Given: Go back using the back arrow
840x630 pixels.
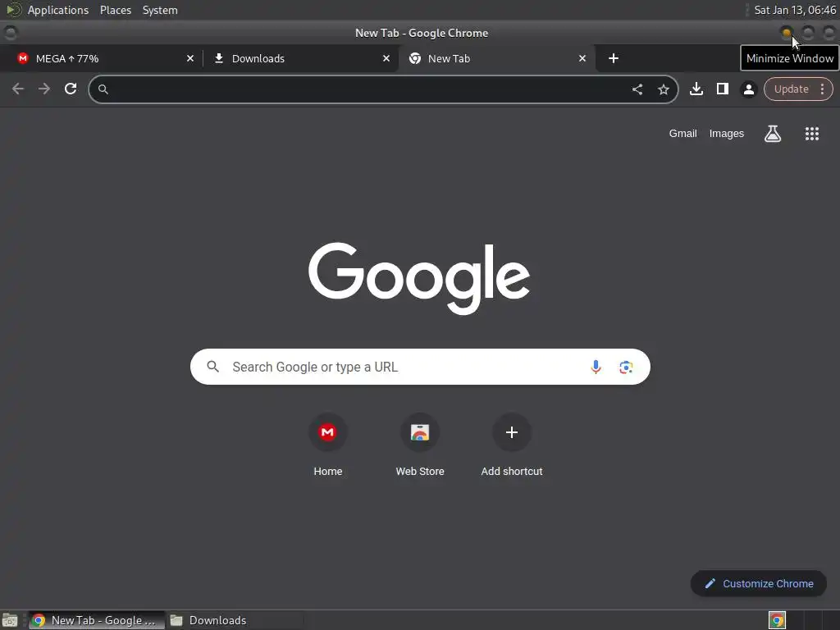Looking at the screenshot, I should (x=18, y=89).
